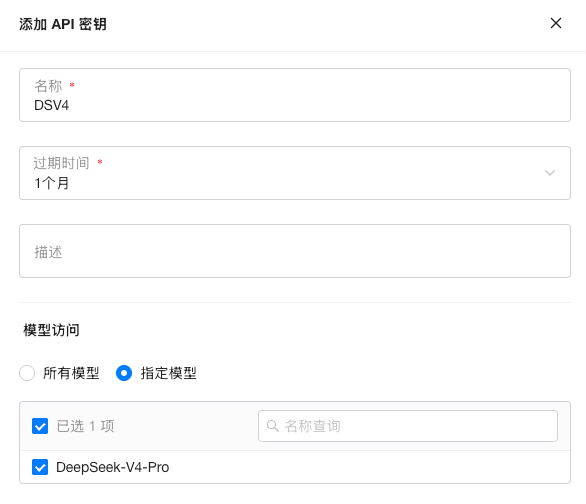
Task: Close the 添加 API 密钥 dialog
Action: click(x=556, y=23)
